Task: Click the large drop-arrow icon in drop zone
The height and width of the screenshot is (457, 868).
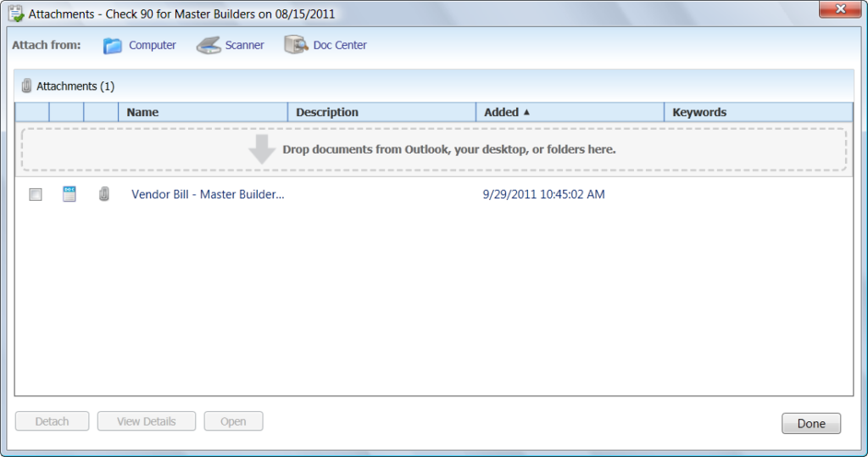Action: 262,149
